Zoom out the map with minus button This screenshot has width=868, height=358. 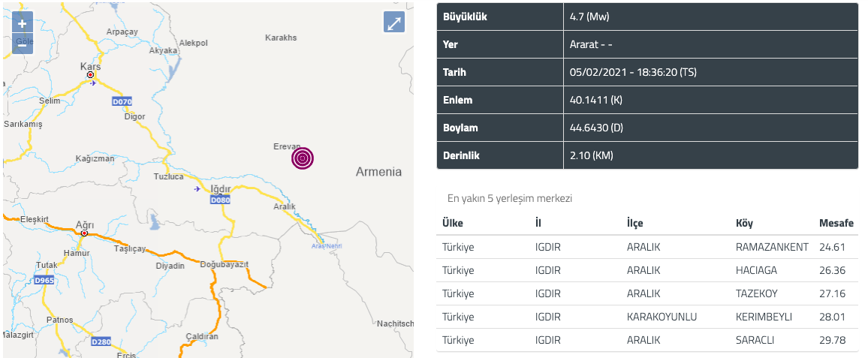click(x=22, y=44)
